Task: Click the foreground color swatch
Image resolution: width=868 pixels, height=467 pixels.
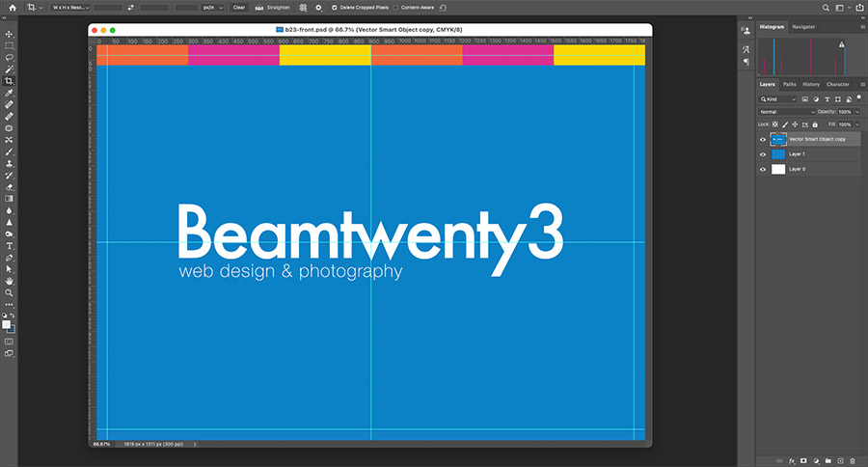Action: point(6,324)
